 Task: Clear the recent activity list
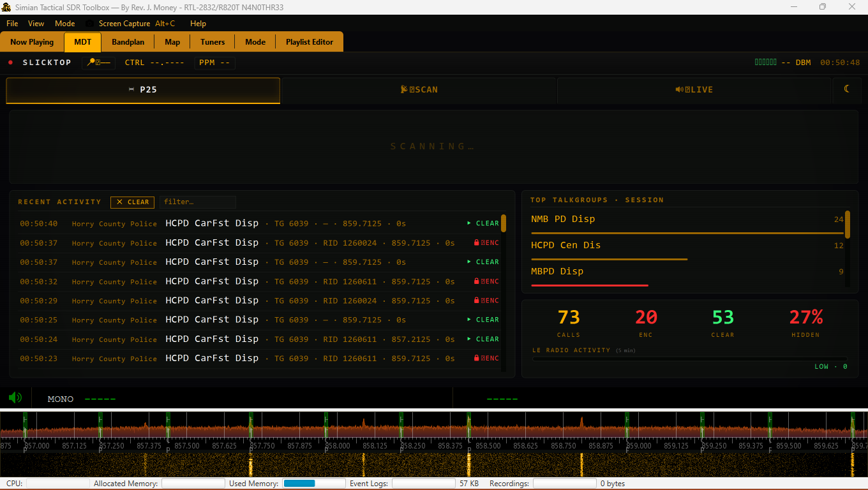[x=132, y=202]
